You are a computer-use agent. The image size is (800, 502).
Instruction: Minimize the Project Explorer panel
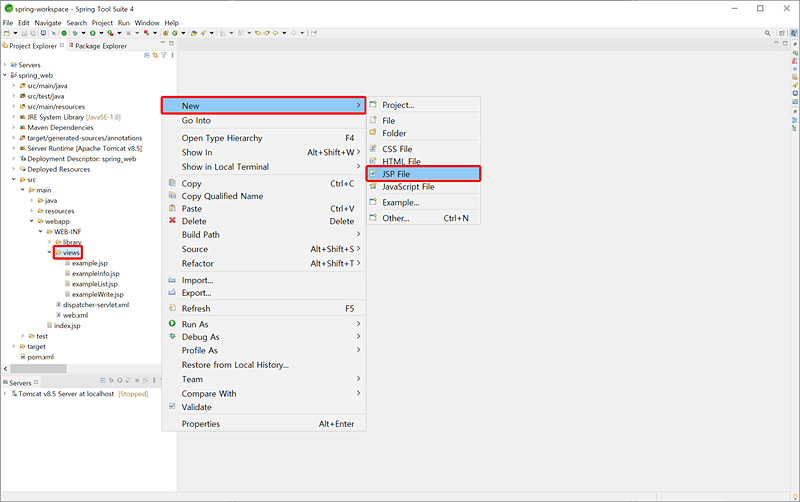pos(163,43)
